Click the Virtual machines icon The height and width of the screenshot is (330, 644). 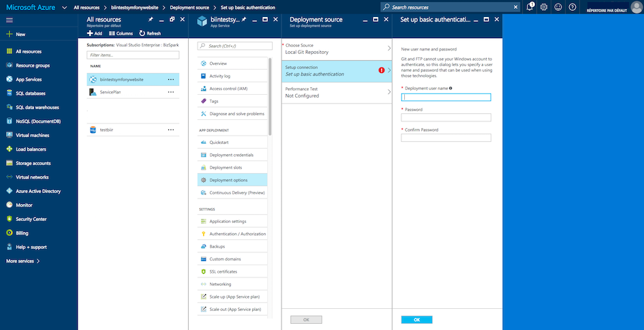tap(10, 135)
